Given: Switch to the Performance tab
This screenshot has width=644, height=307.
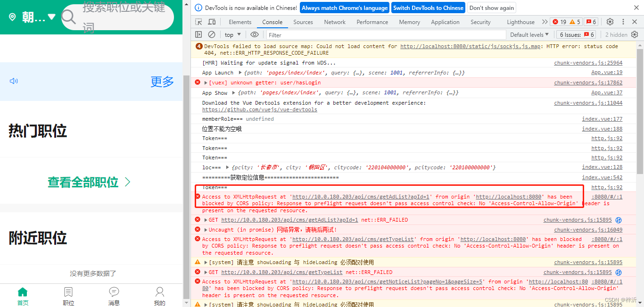Looking at the screenshot, I should click(372, 22).
